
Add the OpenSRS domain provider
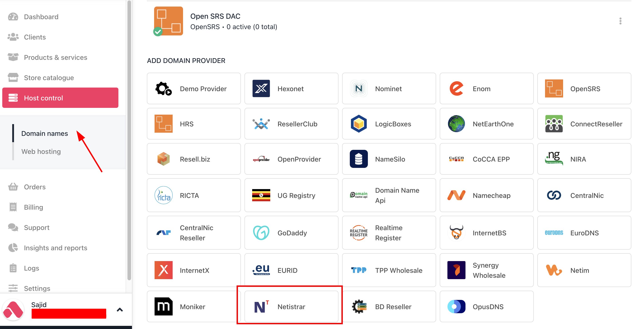584,89
